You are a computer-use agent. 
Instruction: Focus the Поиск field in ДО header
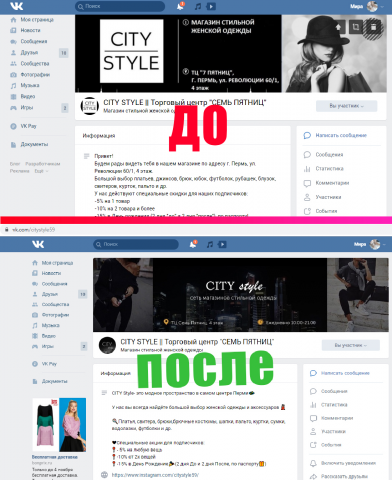pyautogui.click(x=120, y=6)
